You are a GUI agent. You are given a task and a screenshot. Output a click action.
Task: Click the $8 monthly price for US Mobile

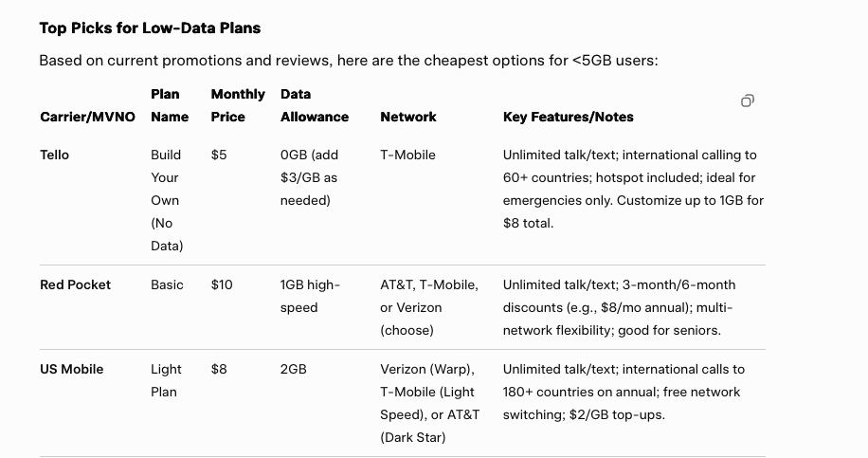(x=219, y=369)
